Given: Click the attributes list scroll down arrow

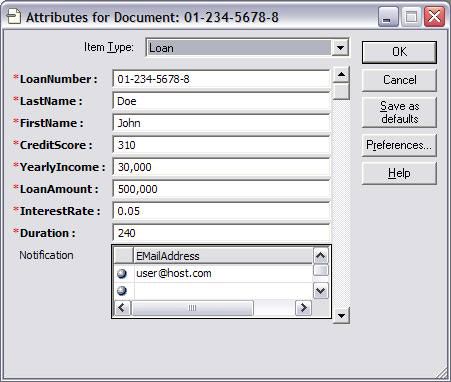Looking at the screenshot, I should 341,315.
